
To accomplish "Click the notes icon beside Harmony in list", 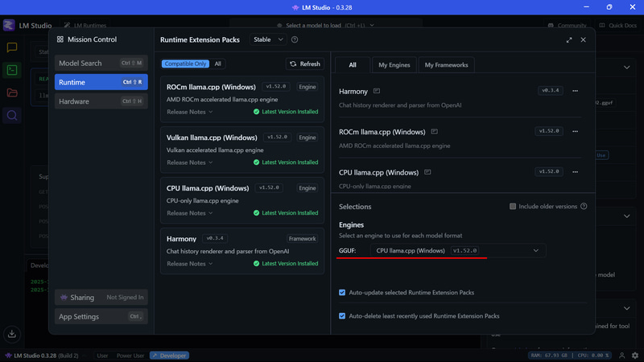I will (x=377, y=91).
